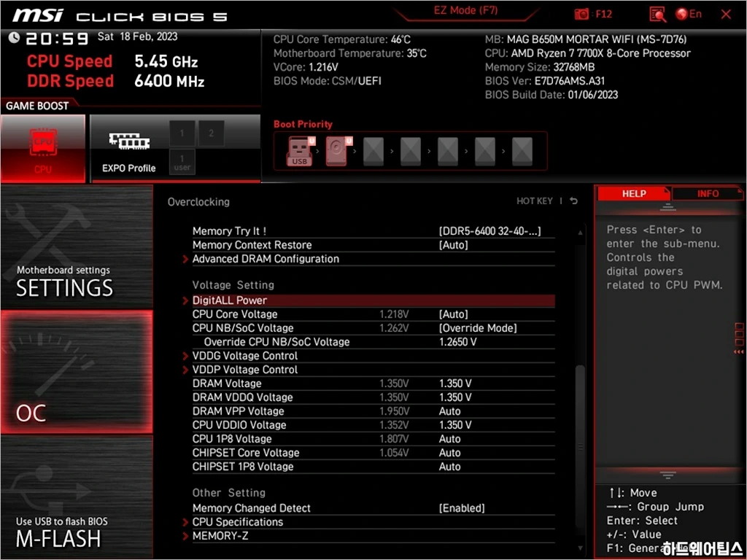The image size is (747, 560).
Task: Click the Voltage Setting section header
Action: 233,285
